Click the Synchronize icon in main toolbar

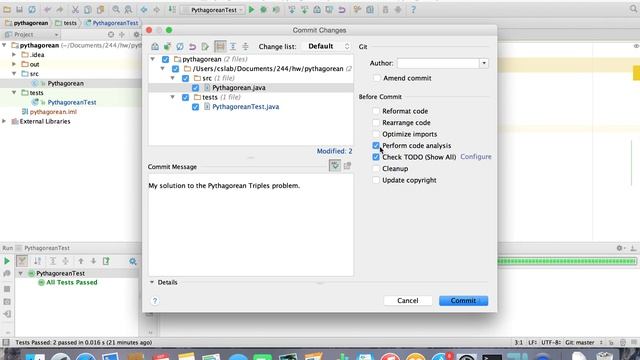[x=32, y=9]
